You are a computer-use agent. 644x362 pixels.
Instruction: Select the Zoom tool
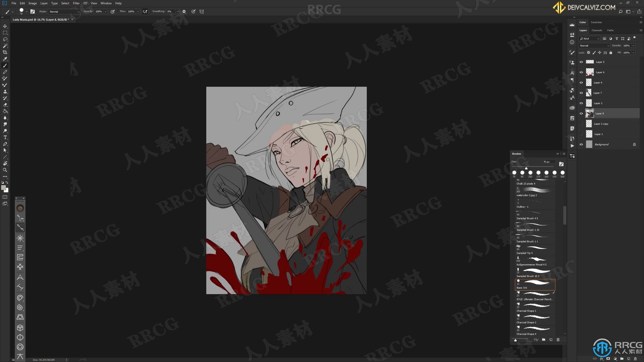(5, 170)
